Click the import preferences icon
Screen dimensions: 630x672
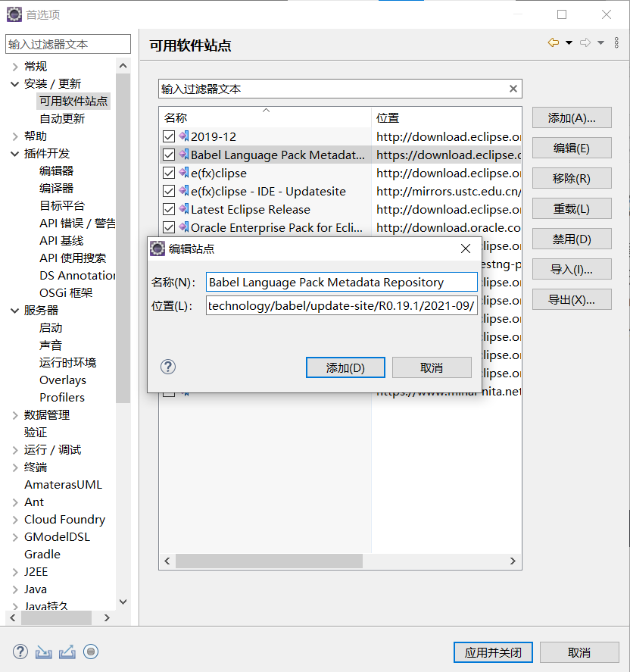(x=44, y=652)
